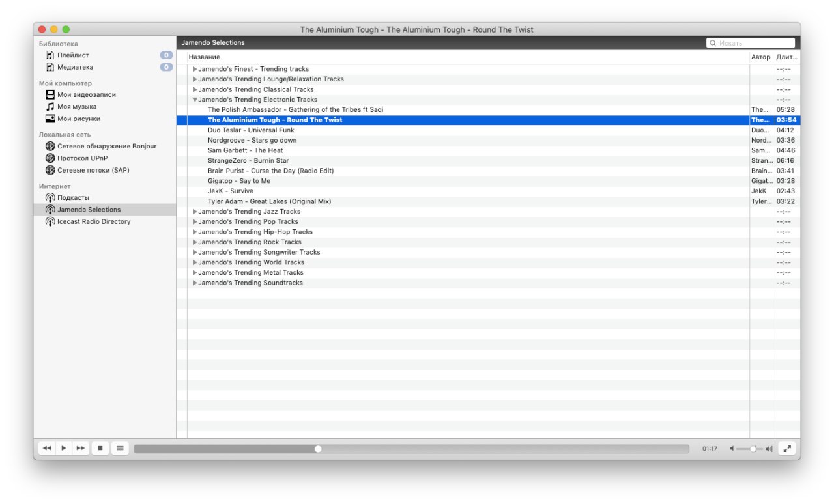Expand Jamendo's Trending World Tracks
834x504 pixels.
pyautogui.click(x=195, y=262)
